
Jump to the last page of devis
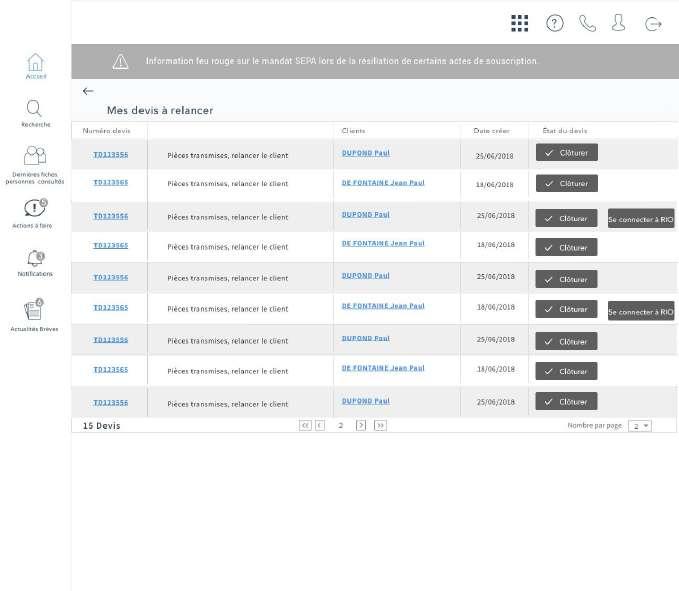[380, 425]
